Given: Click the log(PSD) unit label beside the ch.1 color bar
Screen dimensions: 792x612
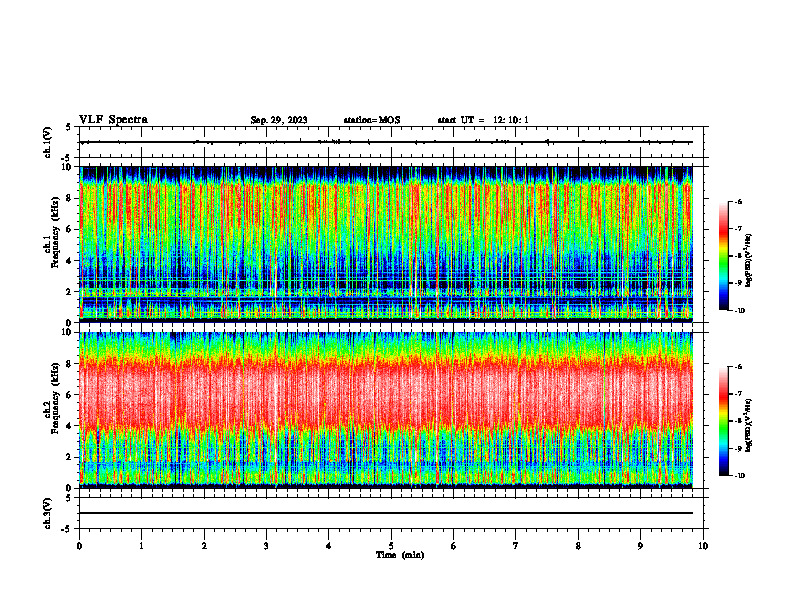Looking at the screenshot, I should (x=749, y=261).
